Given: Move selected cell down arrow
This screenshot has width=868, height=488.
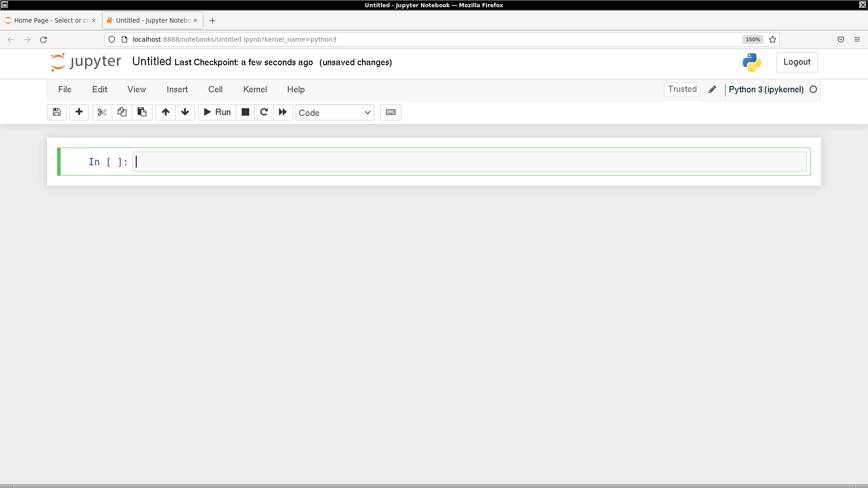Looking at the screenshot, I should coord(185,112).
